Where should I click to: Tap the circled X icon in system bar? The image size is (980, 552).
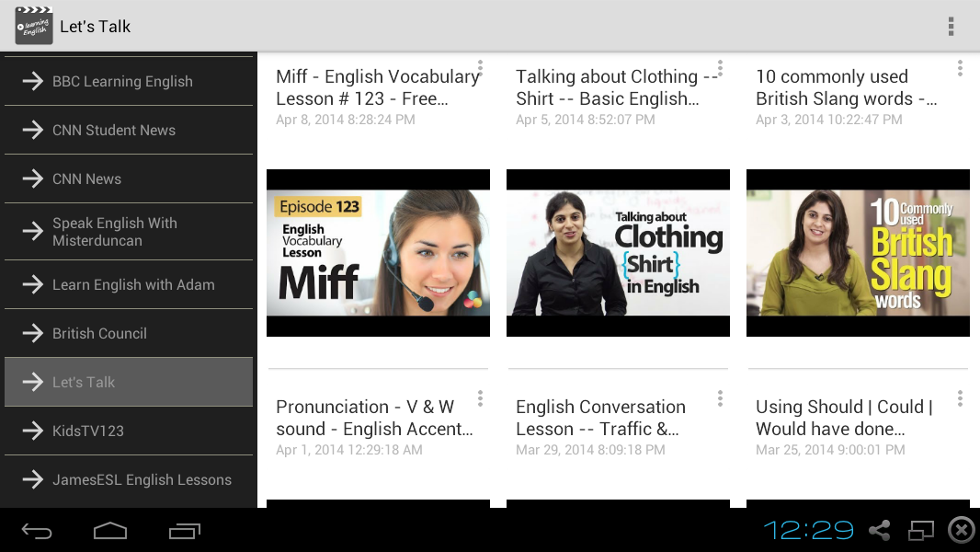[x=961, y=530]
